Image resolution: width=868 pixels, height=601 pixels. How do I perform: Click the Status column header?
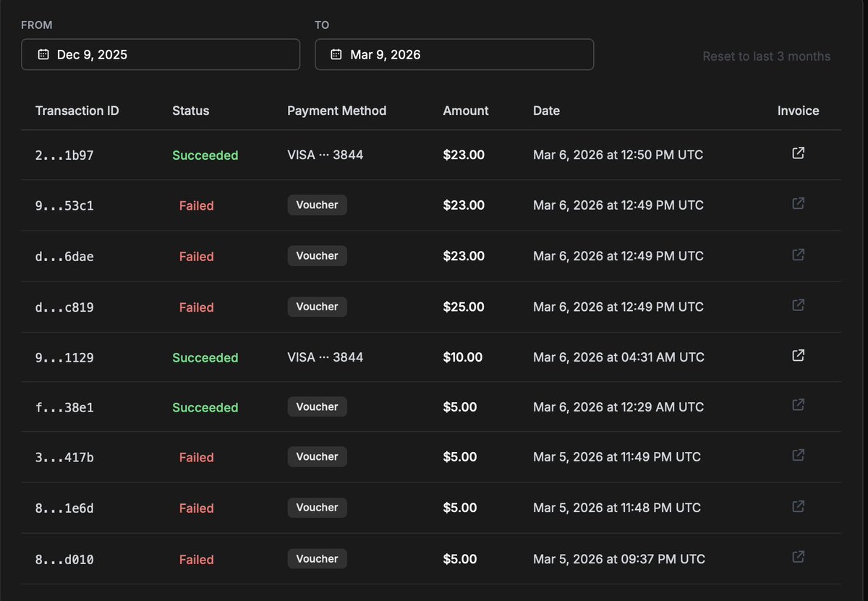(x=191, y=111)
